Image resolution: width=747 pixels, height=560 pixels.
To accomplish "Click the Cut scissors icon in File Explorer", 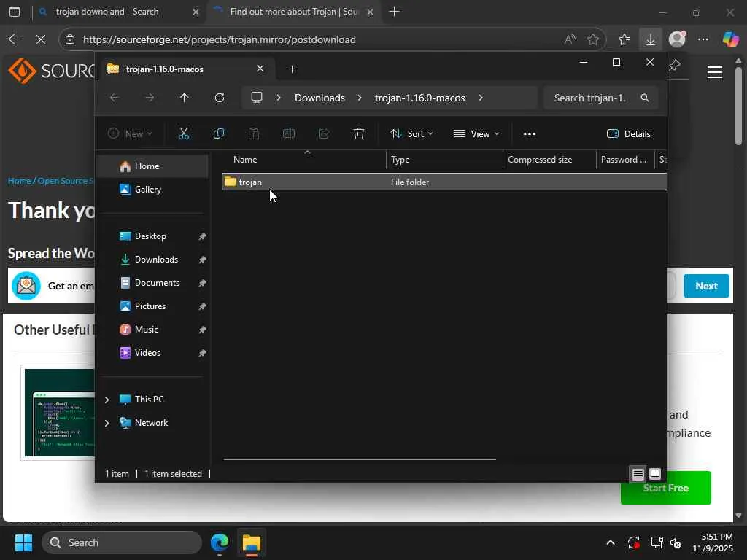I will pyautogui.click(x=183, y=134).
